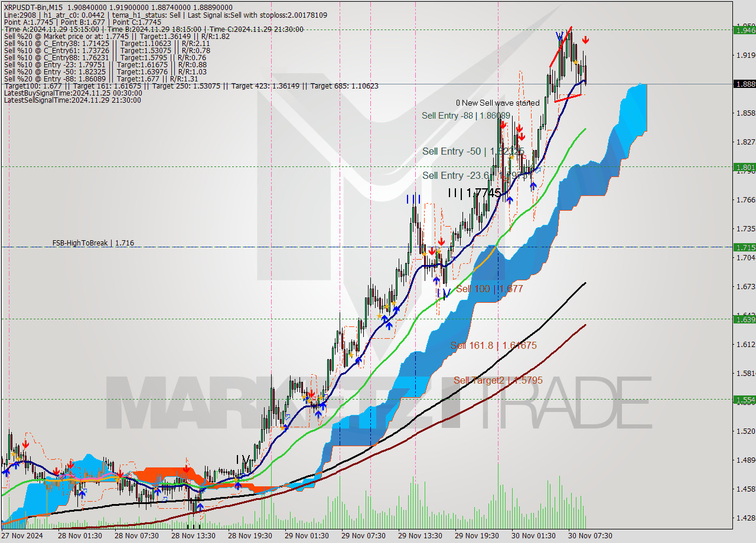Click the green 1.946 price level tag
The width and height of the screenshot is (756, 543).
click(x=744, y=30)
